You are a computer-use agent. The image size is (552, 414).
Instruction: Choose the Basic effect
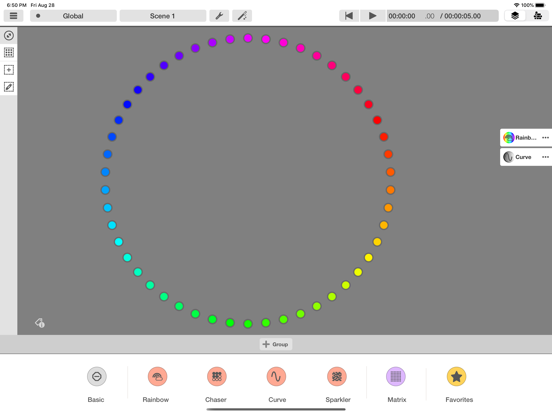96,377
